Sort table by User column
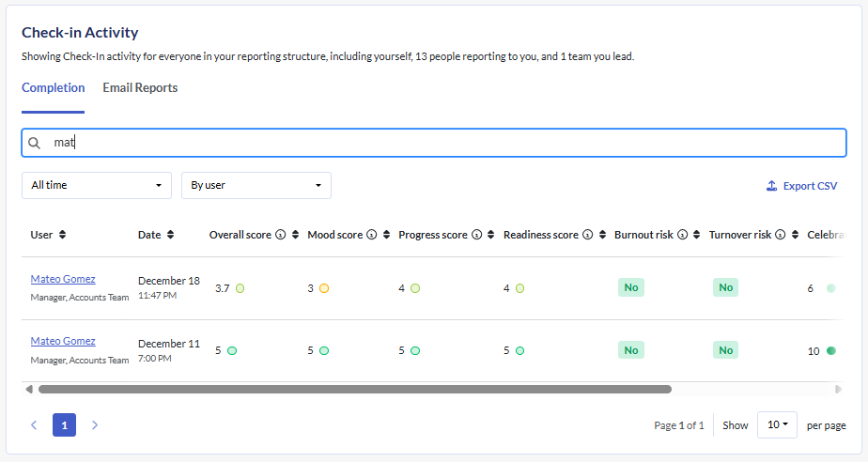The image size is (868, 462). click(62, 235)
